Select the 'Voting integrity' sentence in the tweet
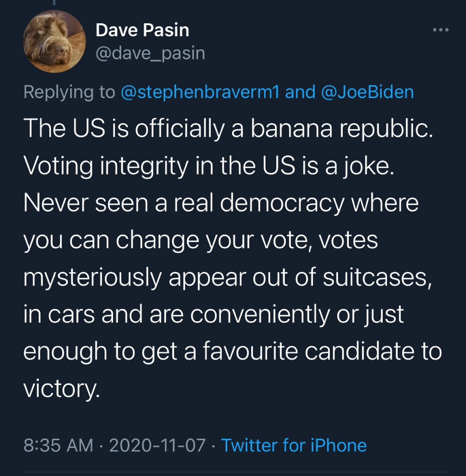This screenshot has width=466, height=476. click(x=209, y=166)
